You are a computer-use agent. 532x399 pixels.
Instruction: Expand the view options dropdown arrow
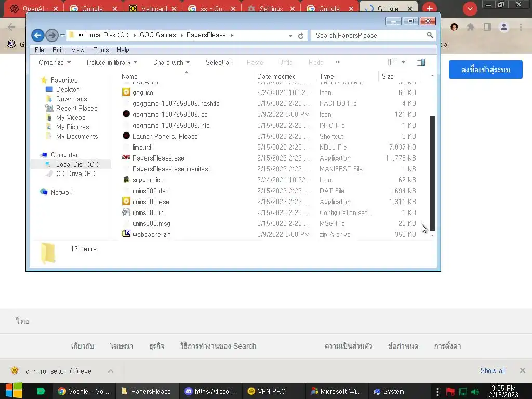[x=403, y=62]
